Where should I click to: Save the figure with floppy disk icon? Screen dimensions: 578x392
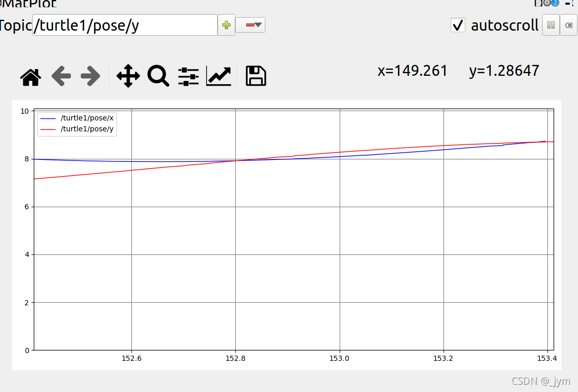click(256, 76)
